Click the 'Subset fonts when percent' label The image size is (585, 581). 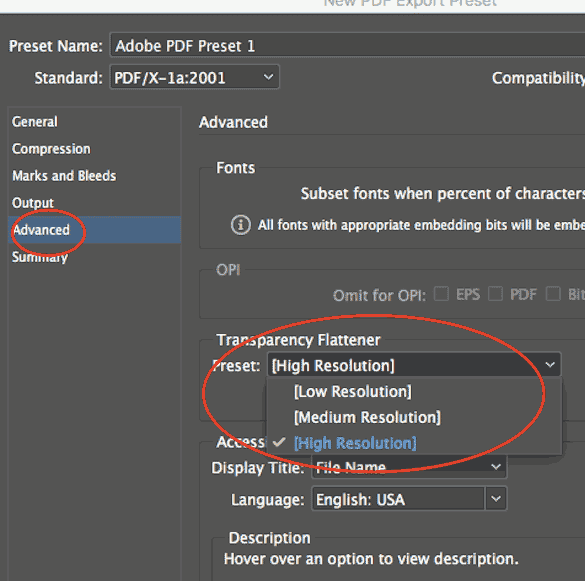tap(443, 194)
